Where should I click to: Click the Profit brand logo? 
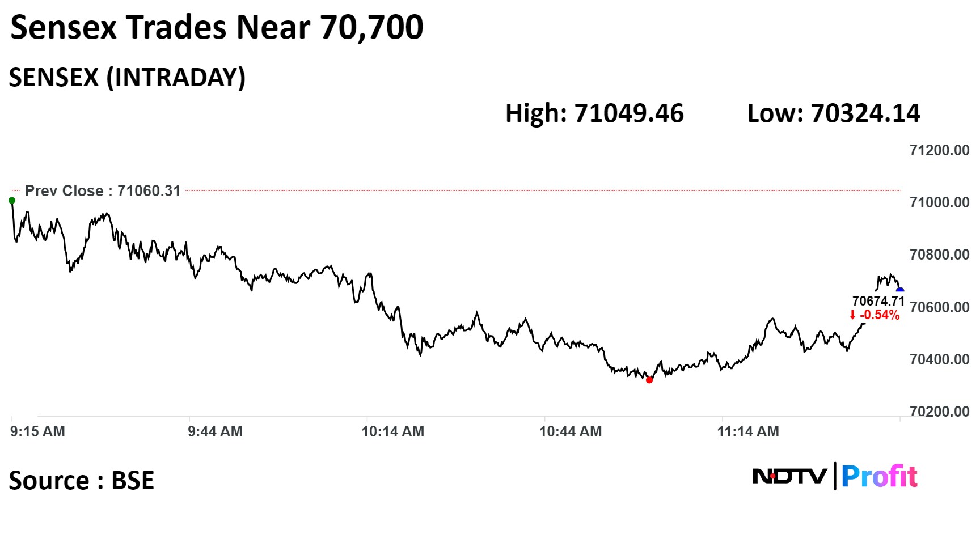(879, 476)
